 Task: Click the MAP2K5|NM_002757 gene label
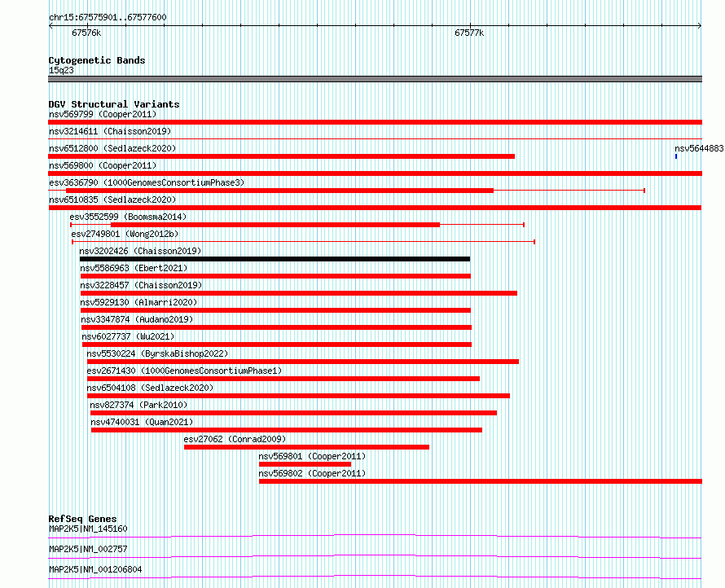pyautogui.click(x=88, y=549)
